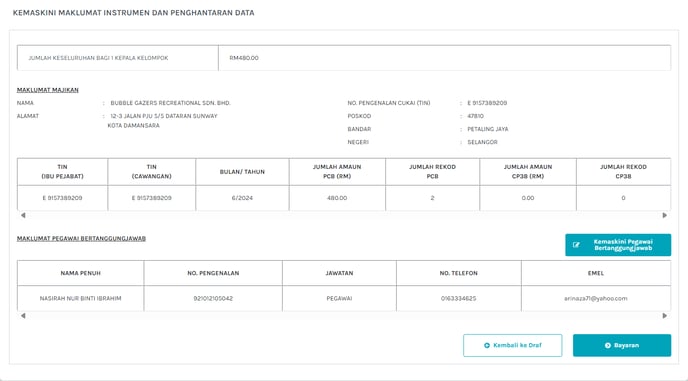Open Kemaskini Pegawai Bertanggungjawab editor
Screen dimensions: 688x381
(618, 245)
